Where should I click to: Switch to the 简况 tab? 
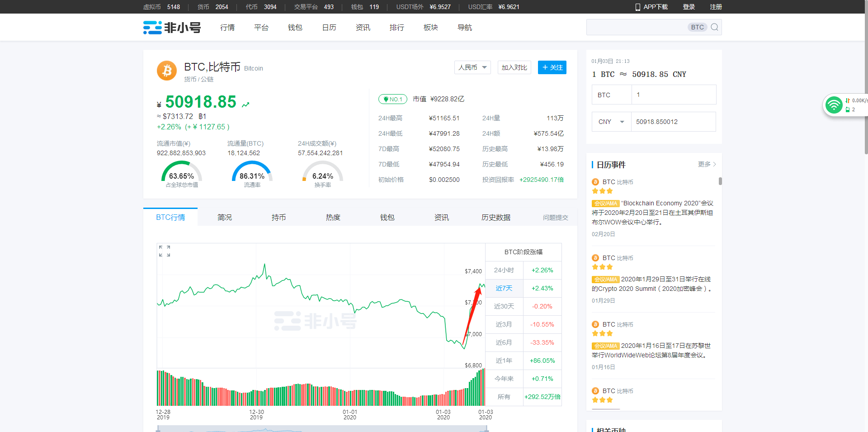click(225, 217)
